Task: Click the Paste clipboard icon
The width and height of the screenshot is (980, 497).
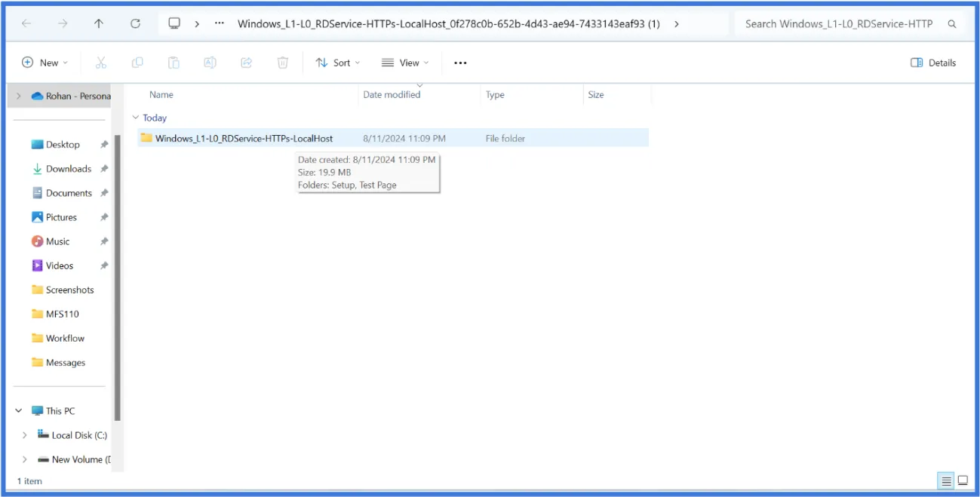Action: pyautogui.click(x=174, y=63)
